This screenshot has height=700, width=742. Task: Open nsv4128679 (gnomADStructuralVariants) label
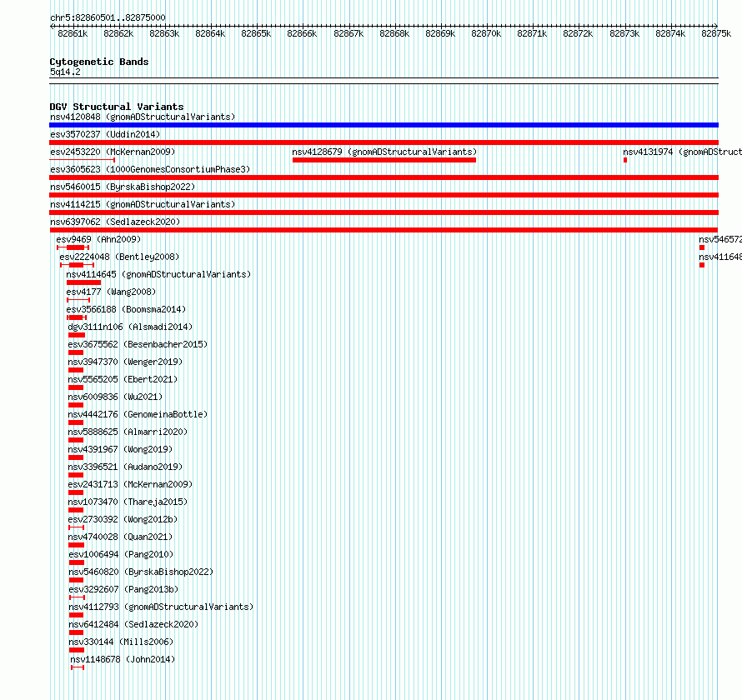point(384,152)
